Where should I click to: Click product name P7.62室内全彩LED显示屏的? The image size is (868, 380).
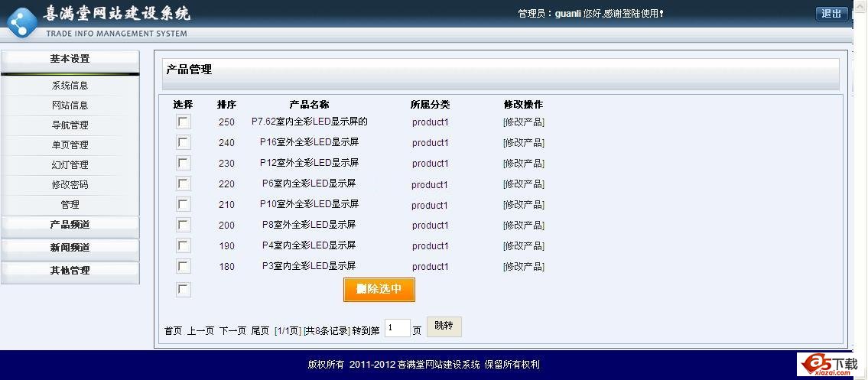pyautogui.click(x=310, y=121)
